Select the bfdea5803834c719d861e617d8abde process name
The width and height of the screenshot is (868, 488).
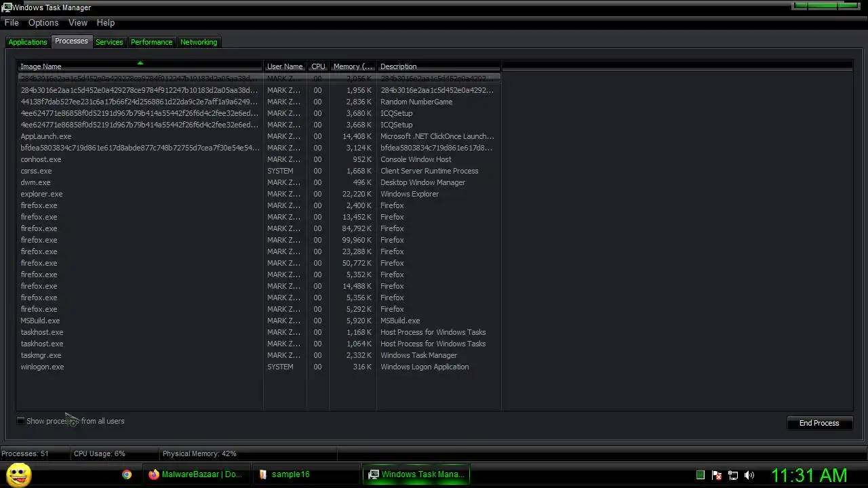140,148
